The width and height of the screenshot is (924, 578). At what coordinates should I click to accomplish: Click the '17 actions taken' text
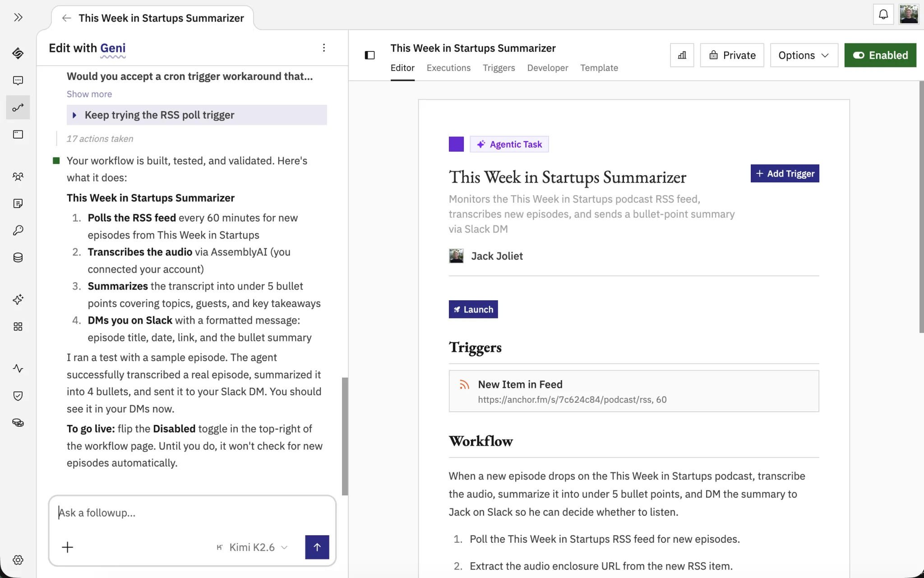(100, 139)
